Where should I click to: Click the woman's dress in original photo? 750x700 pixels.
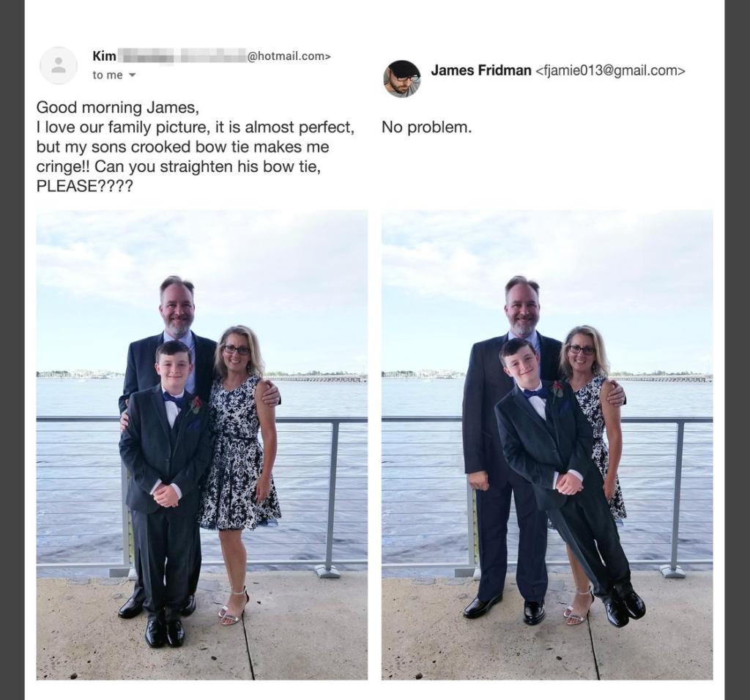240,454
